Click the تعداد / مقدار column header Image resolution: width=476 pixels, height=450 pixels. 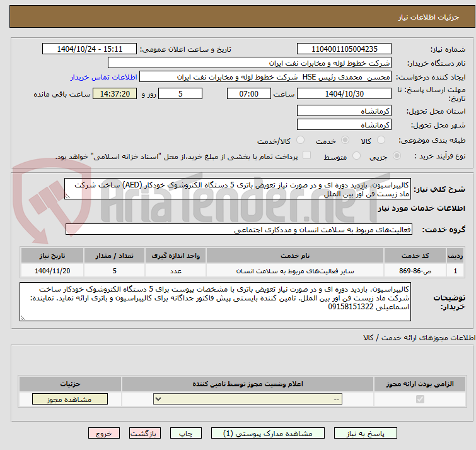point(115,256)
